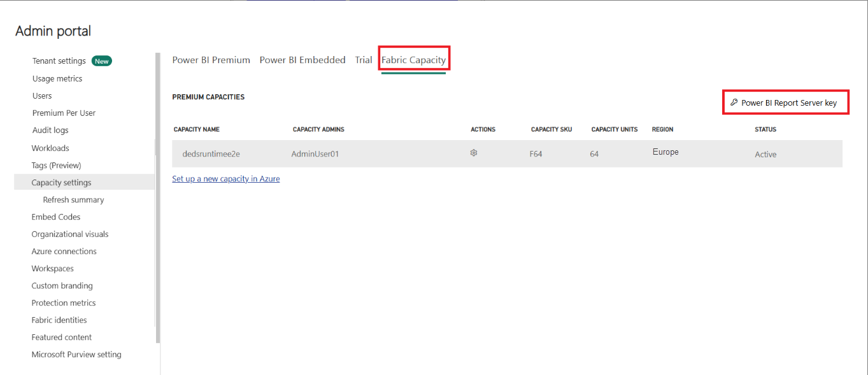Viewport: 868px width, 375px height.
Task: Open Featured content
Action: (62, 337)
